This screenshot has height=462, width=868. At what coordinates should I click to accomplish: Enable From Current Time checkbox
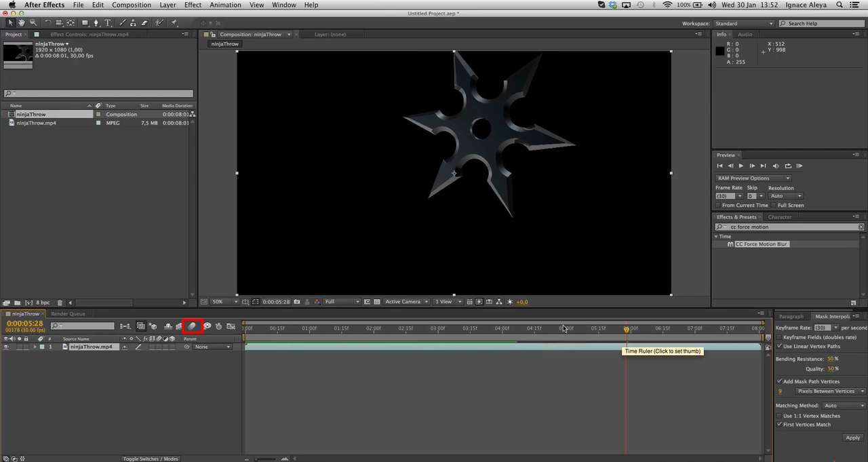[x=718, y=205]
